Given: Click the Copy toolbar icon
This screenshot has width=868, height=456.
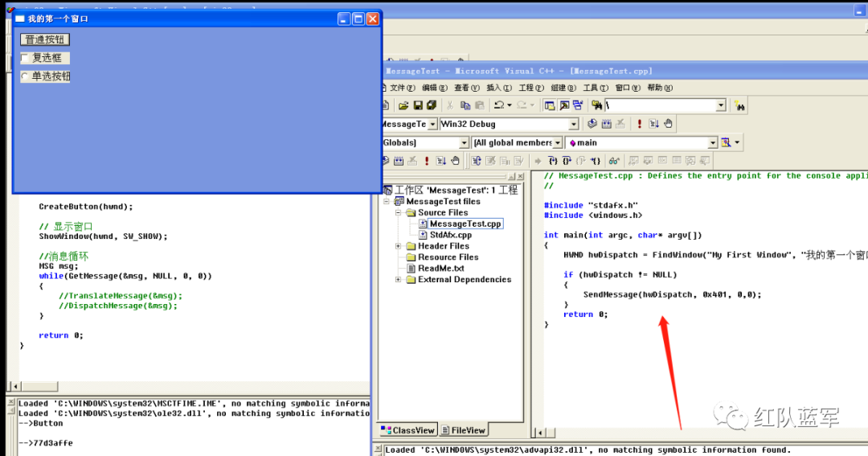Looking at the screenshot, I should pyautogui.click(x=465, y=105).
